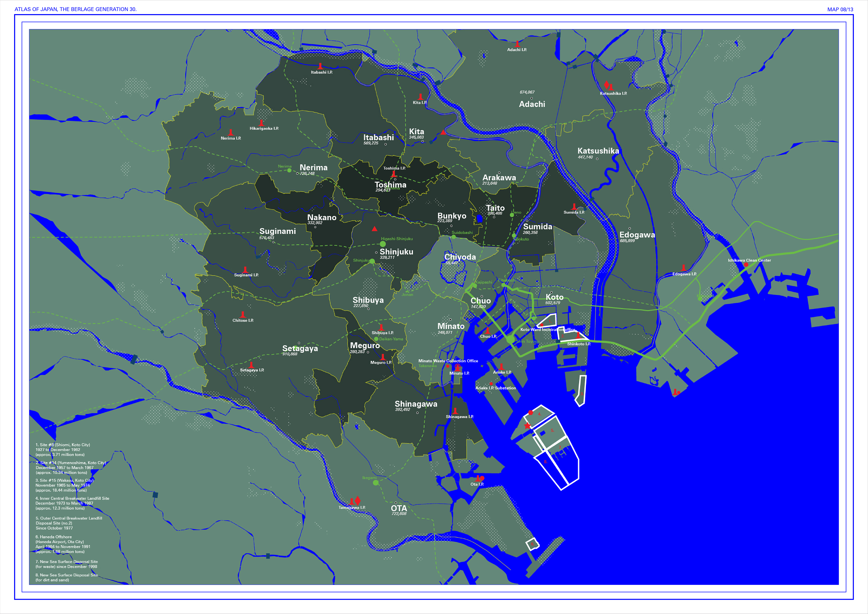Click the Higashi-Shinjuku green station dot

383,244
